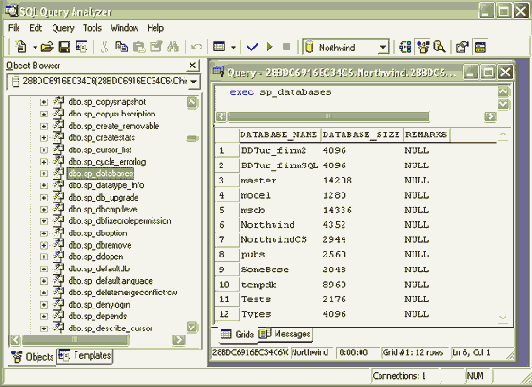
Task: Click the Insert Template toolbar icon
Action: (x=81, y=46)
